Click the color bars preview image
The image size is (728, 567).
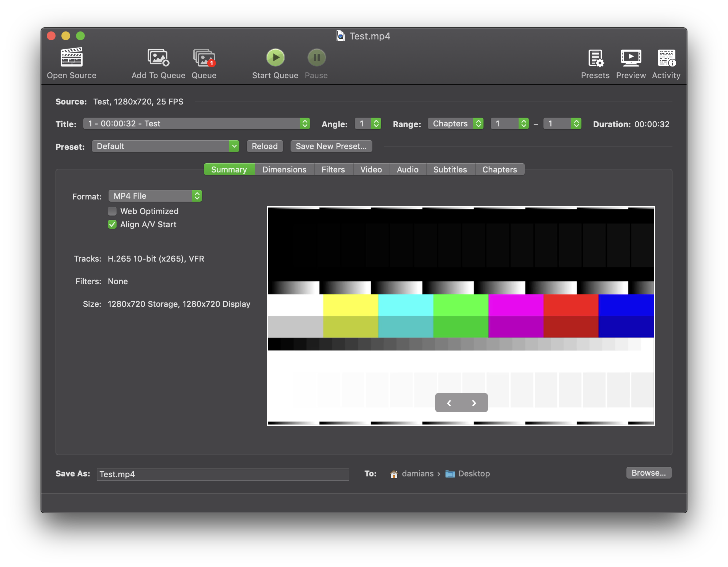461,316
